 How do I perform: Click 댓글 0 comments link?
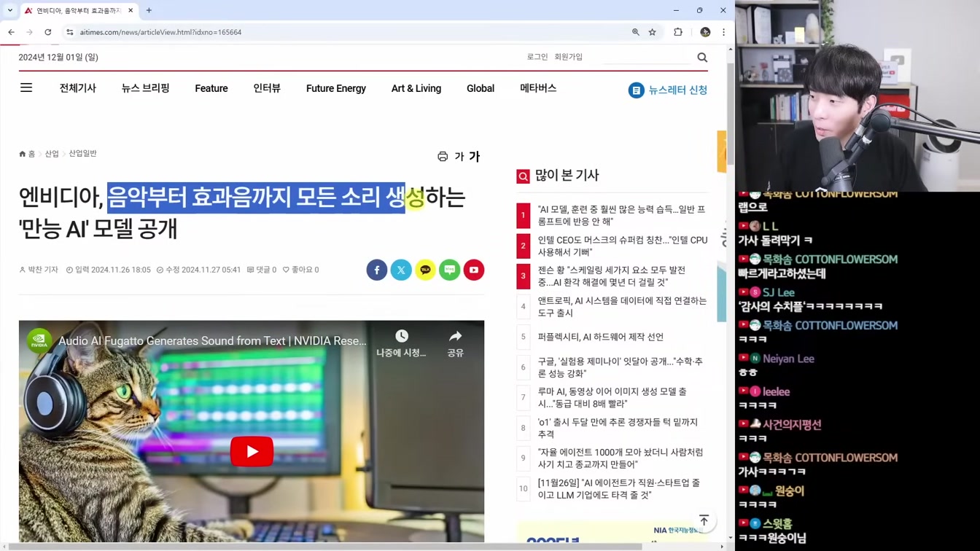tap(262, 270)
